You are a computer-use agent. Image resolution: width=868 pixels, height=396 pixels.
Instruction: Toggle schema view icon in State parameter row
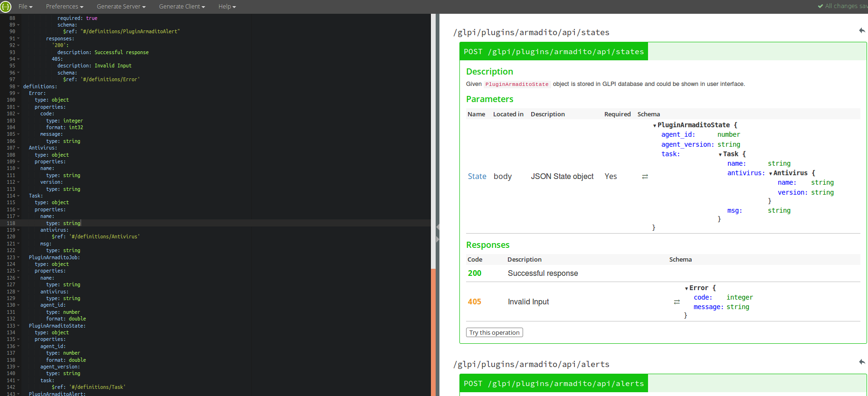[x=645, y=177]
